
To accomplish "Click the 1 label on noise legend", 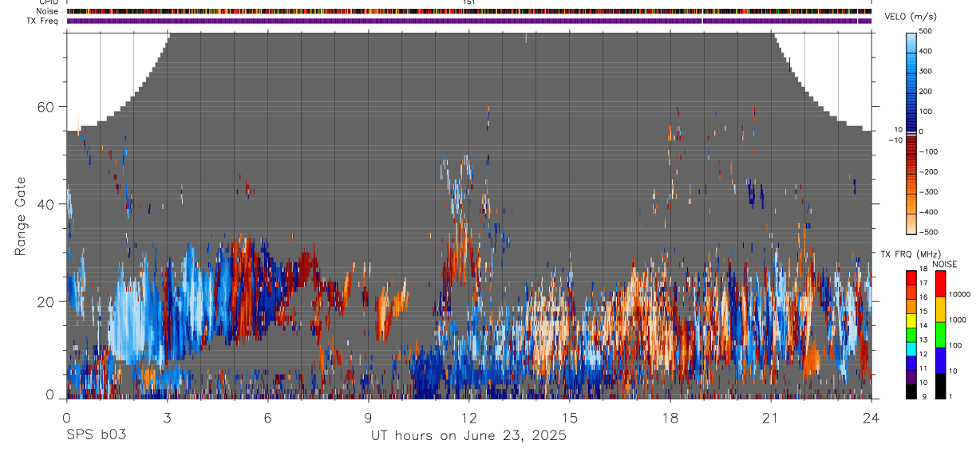I will (x=951, y=396).
